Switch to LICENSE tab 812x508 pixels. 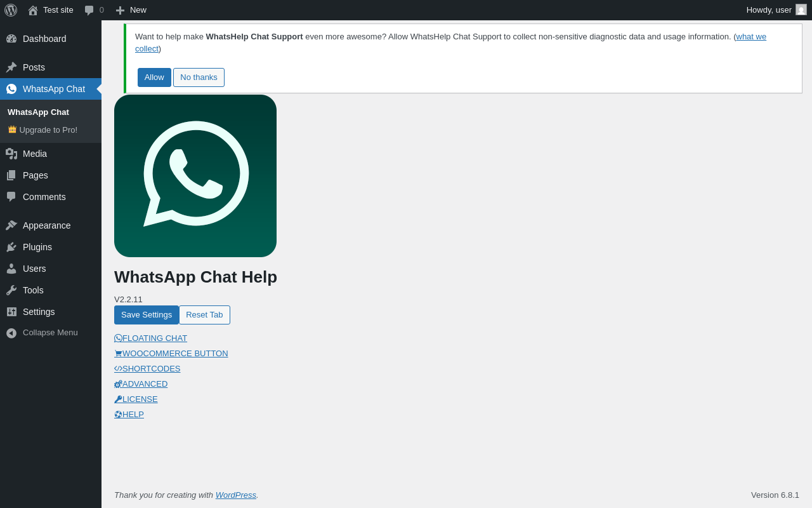[136, 399]
